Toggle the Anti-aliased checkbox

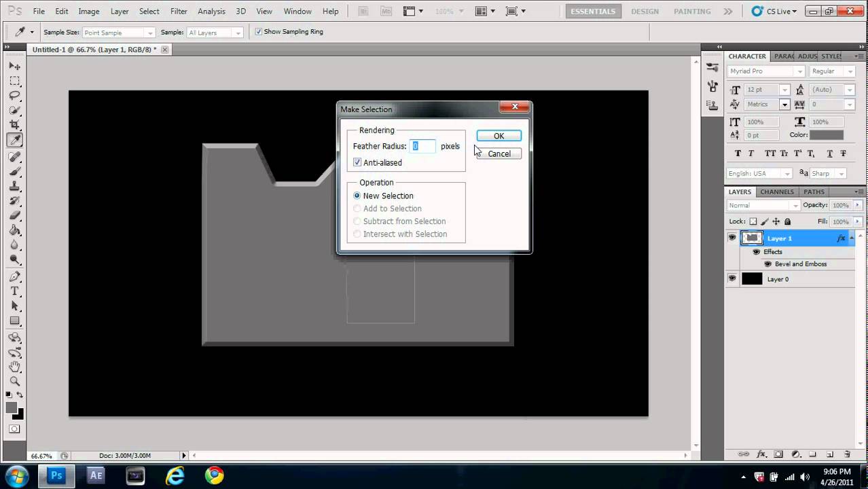(357, 162)
